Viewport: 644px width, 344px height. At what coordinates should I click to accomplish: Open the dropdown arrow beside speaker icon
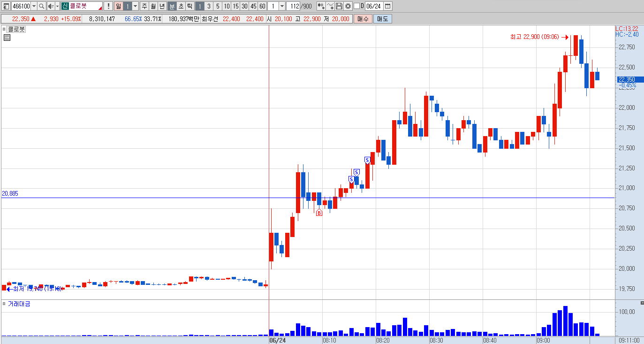click(57, 6)
